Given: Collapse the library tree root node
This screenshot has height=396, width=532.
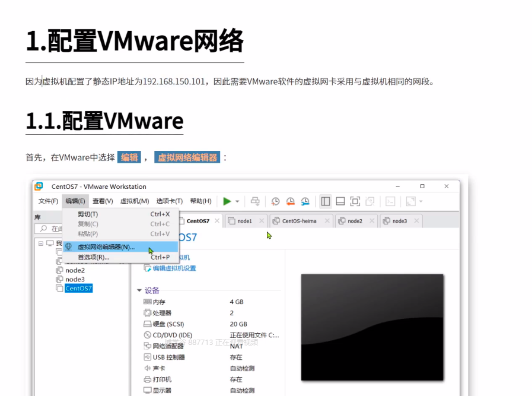Looking at the screenshot, I should tap(41, 243).
